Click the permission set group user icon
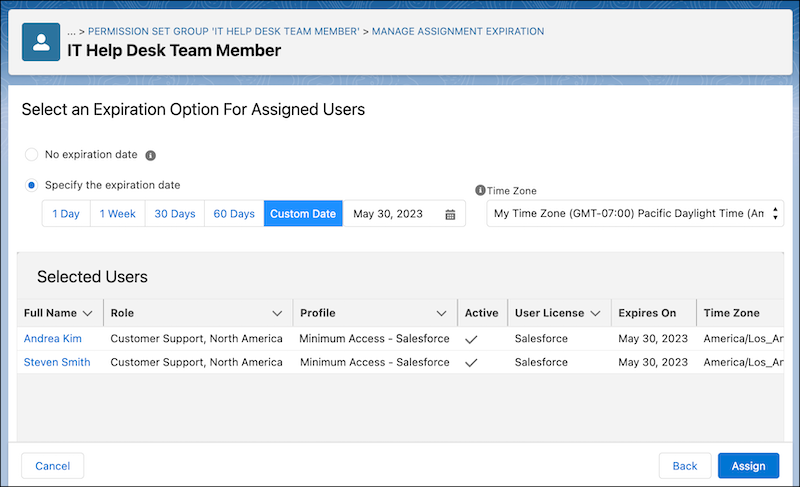 click(x=41, y=42)
